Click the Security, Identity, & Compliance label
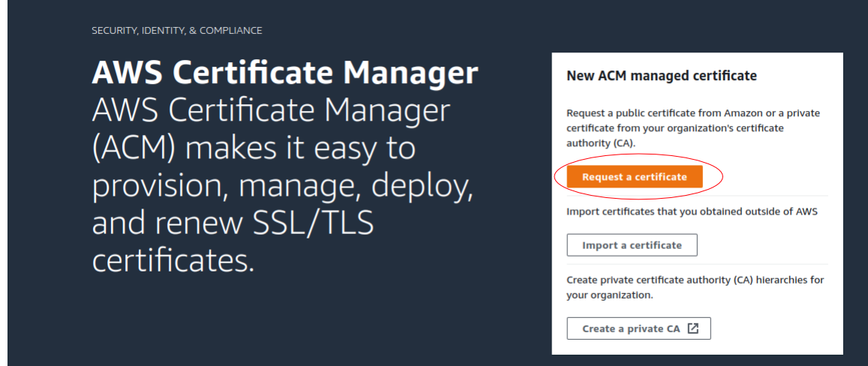 [177, 31]
